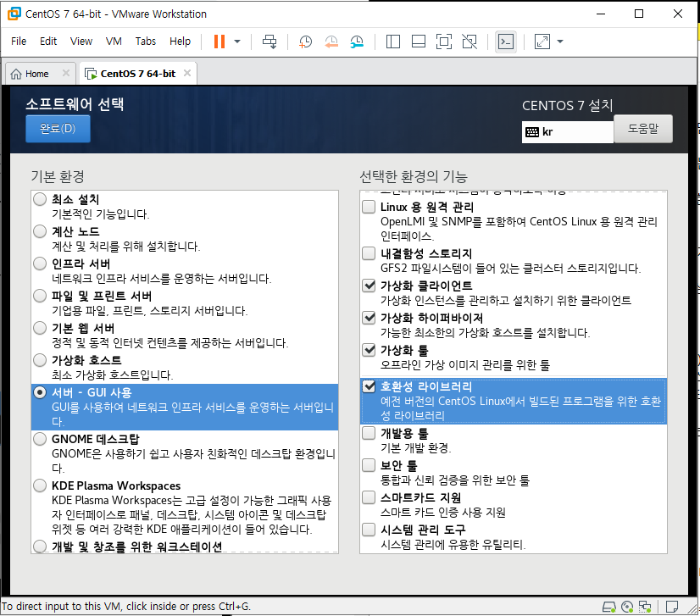Select the KDE Plasma Workspaces radio button
Screen dimensions: 700x616
40,486
